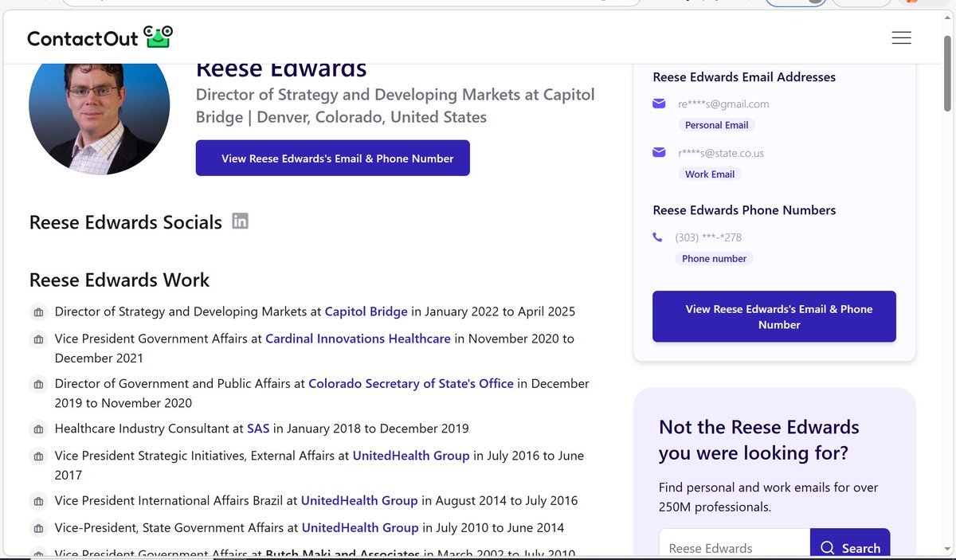Viewport: 956px width, 560px height.
Task: Click the job title headline under the name
Action: pyautogui.click(x=395, y=105)
